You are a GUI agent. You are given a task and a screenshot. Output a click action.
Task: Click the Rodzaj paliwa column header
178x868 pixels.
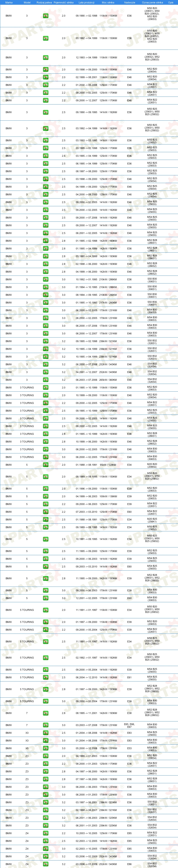[x=44, y=2]
